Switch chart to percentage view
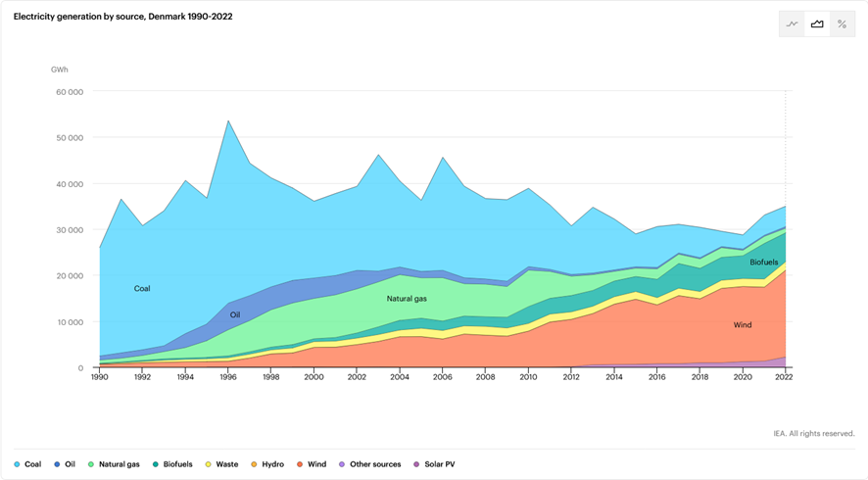The height and width of the screenshot is (480, 868). (x=842, y=24)
